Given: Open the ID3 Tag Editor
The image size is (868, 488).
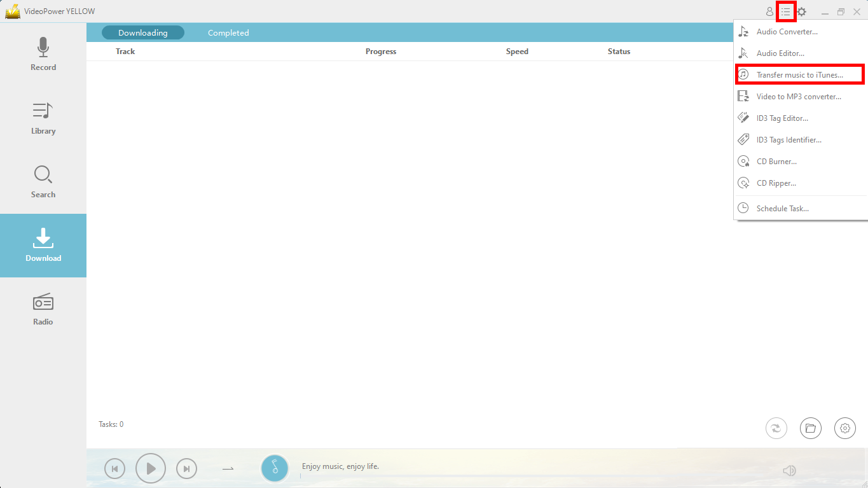Looking at the screenshot, I should [x=783, y=118].
